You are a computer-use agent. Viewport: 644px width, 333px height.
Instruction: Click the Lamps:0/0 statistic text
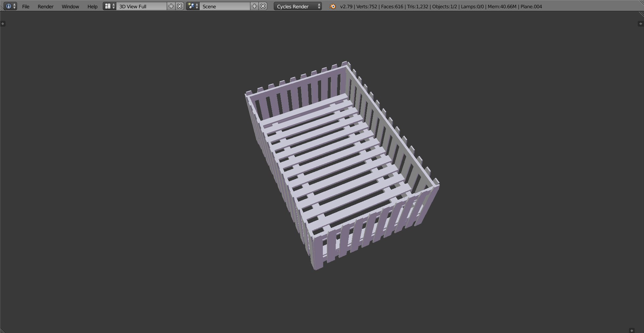(472, 6)
